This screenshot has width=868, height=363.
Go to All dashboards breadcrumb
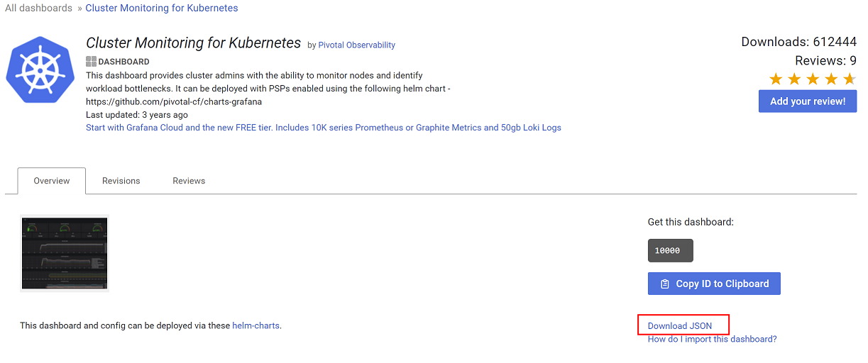click(x=38, y=9)
